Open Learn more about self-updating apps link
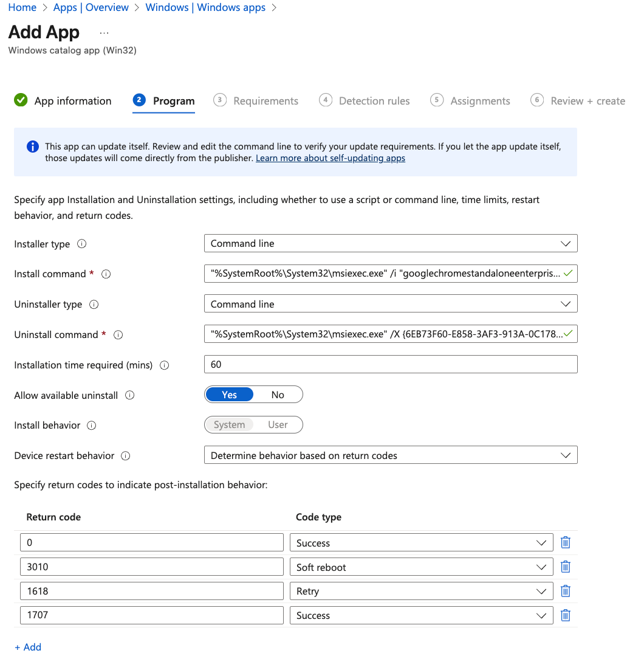The width and height of the screenshot is (644, 656). [x=331, y=158]
